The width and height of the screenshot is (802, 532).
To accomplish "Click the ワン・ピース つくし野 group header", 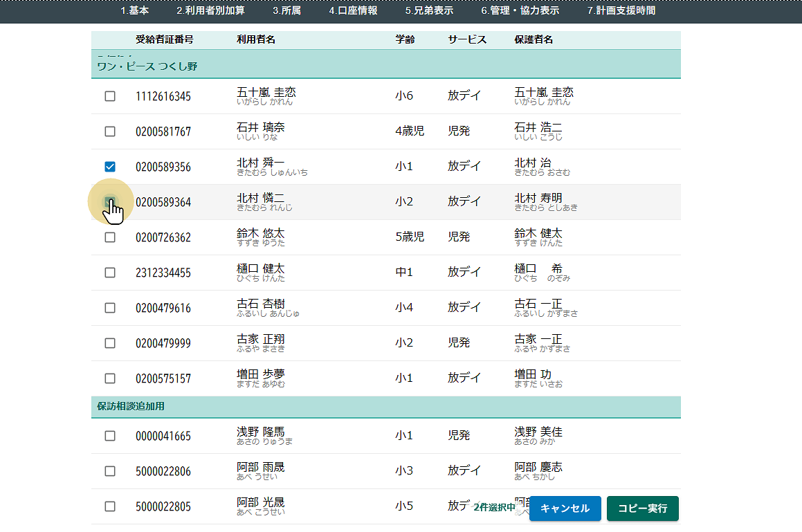I will pyautogui.click(x=147, y=66).
